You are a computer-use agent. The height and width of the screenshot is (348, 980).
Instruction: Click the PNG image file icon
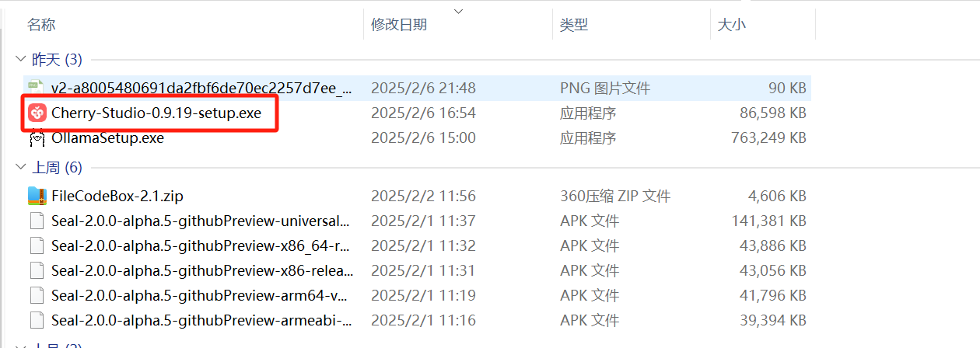[36, 87]
